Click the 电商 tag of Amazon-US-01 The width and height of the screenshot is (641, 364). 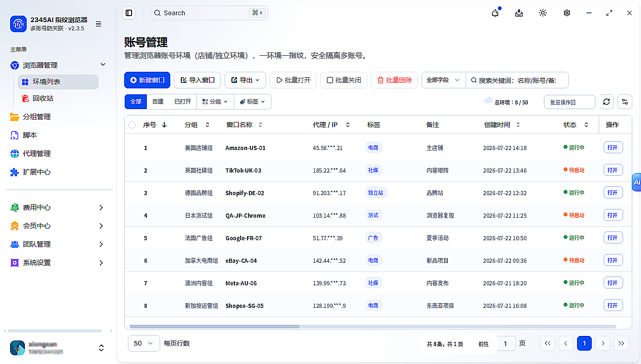373,148
